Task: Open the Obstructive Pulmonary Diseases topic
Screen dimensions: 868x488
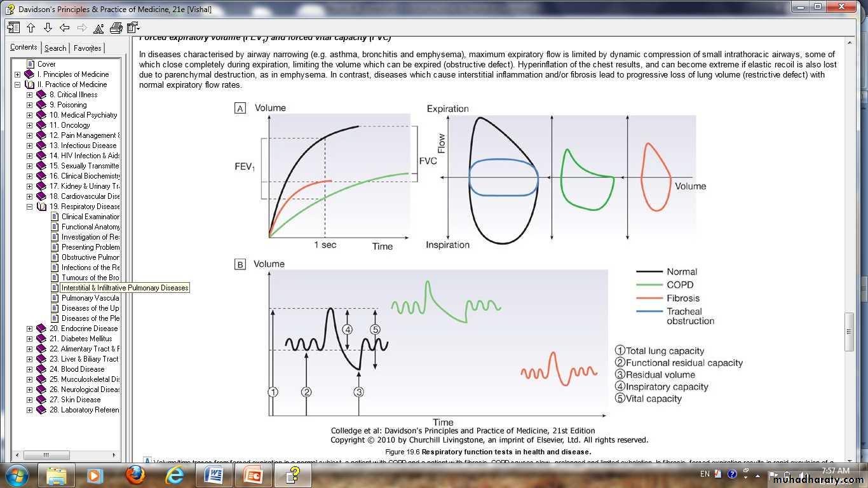Action: 90,257
